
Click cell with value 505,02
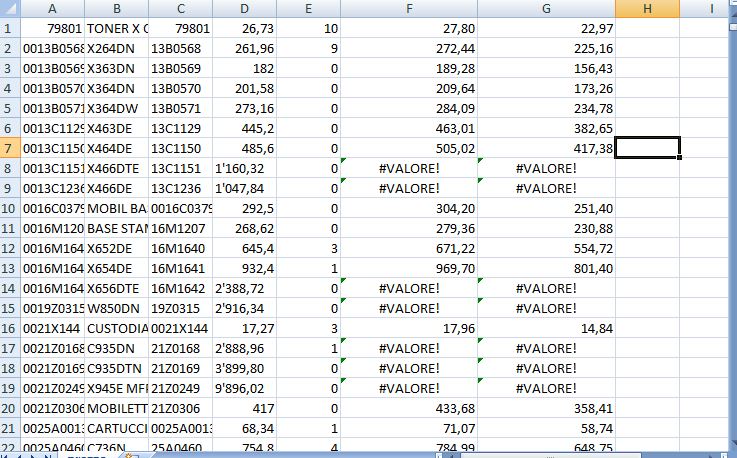pyautogui.click(x=409, y=148)
